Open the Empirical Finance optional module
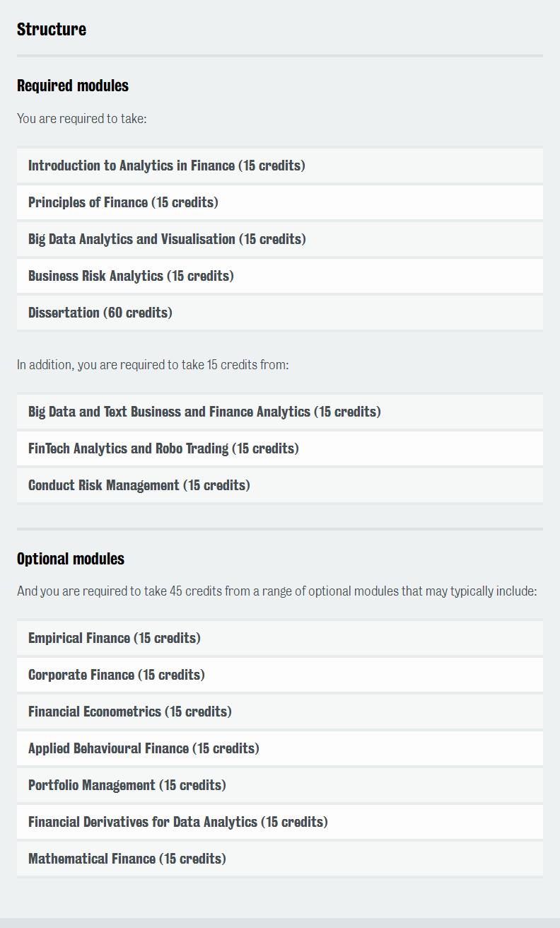560x928 pixels. [280, 638]
